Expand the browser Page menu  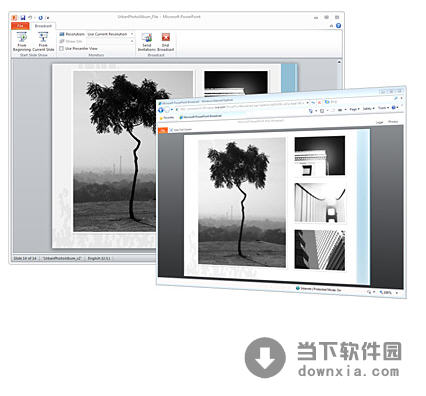(354, 109)
